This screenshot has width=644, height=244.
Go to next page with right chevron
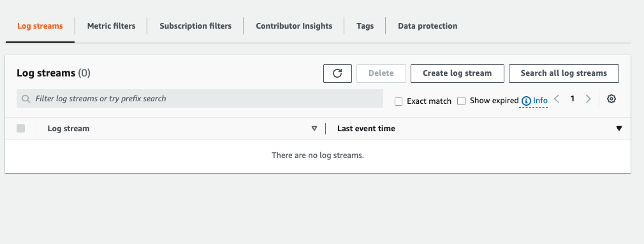(x=588, y=99)
